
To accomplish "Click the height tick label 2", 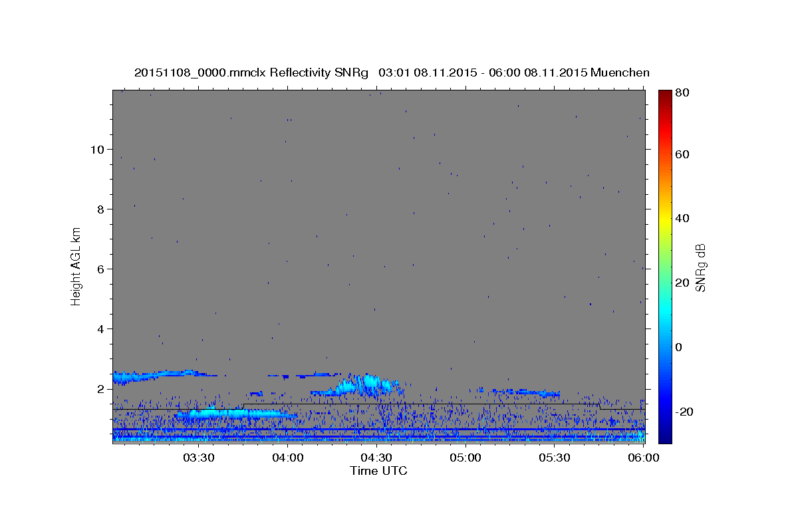I will click(100, 388).
